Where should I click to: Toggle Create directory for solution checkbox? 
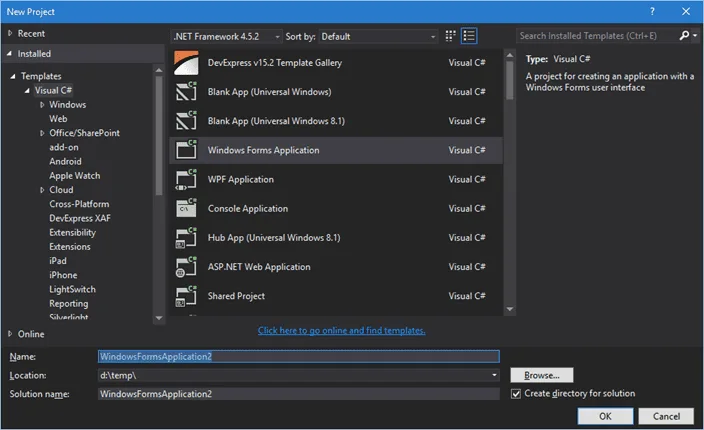[516, 394]
